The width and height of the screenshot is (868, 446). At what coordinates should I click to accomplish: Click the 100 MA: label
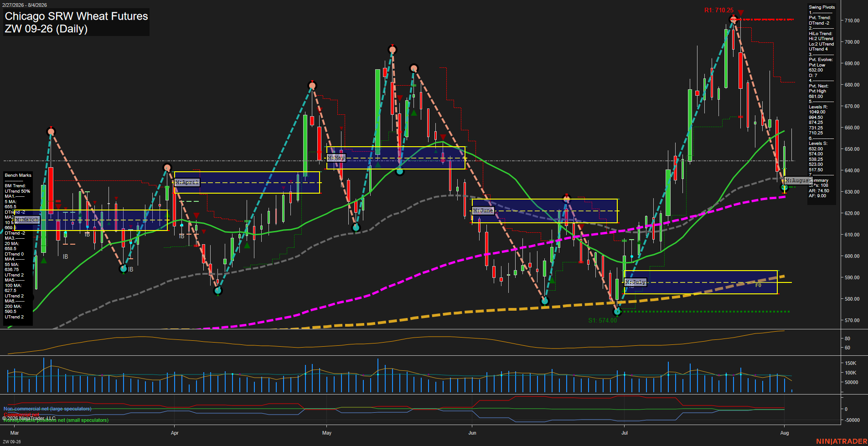coord(13,286)
